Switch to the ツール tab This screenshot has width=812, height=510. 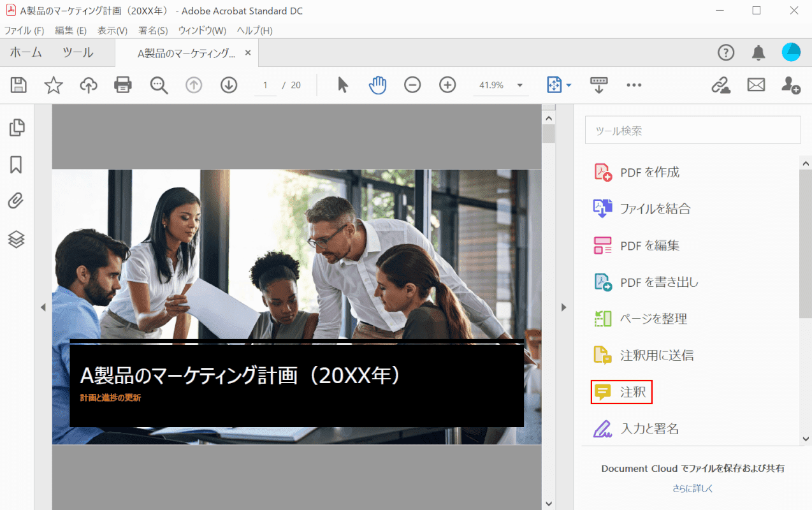click(x=78, y=53)
